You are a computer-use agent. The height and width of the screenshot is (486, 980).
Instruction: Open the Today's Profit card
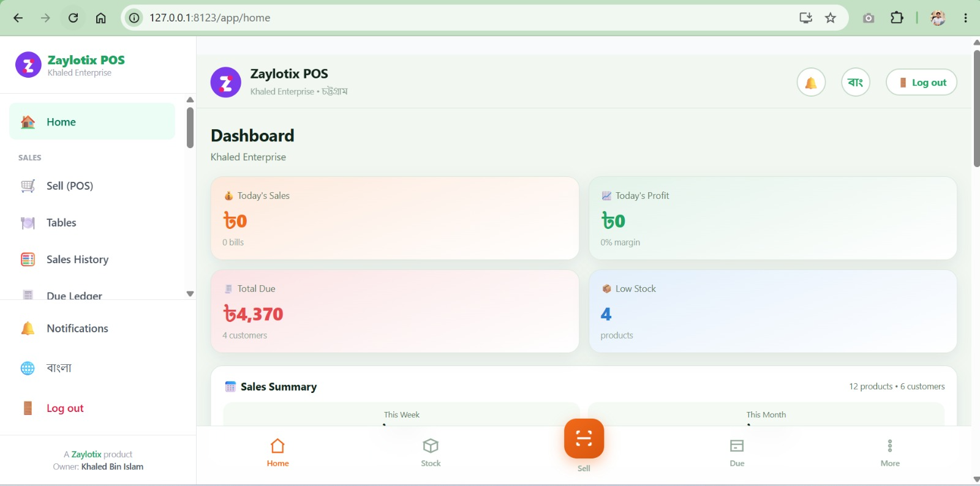(773, 219)
